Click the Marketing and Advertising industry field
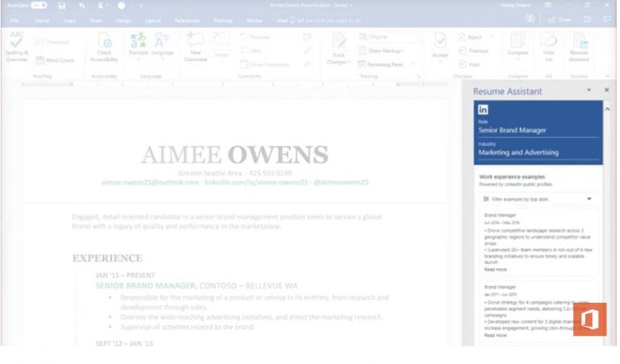Image resolution: width=620 pixels, height=364 pixels. 538,152
